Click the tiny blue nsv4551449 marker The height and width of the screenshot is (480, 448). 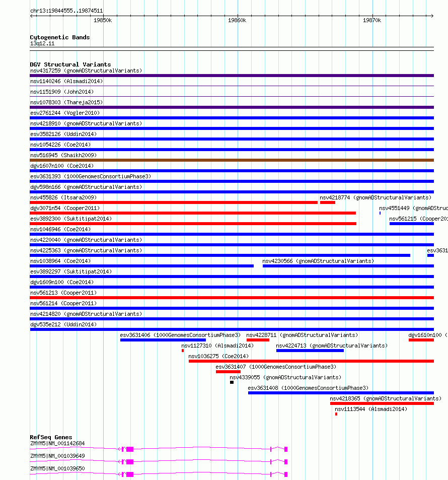coord(380,213)
